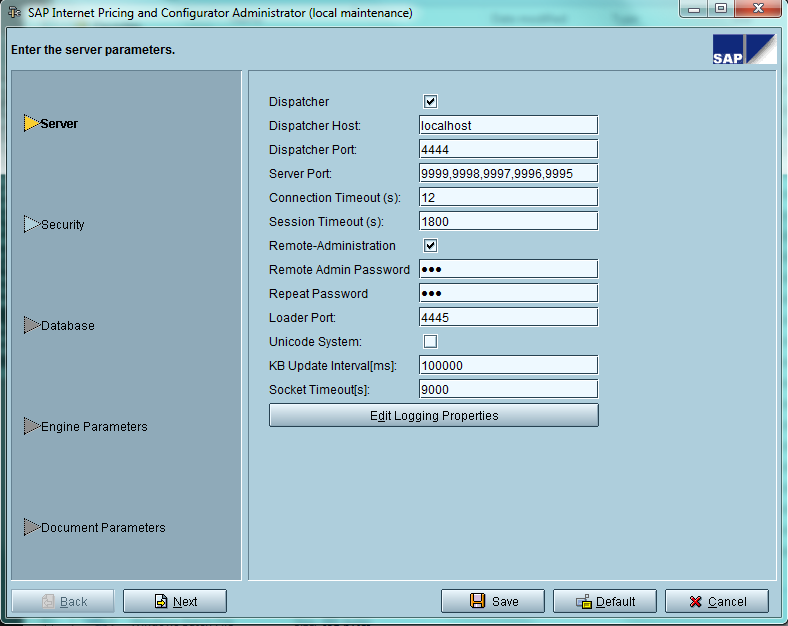This screenshot has height=626, width=788.
Task: Click the Server Port field
Action: coord(508,173)
